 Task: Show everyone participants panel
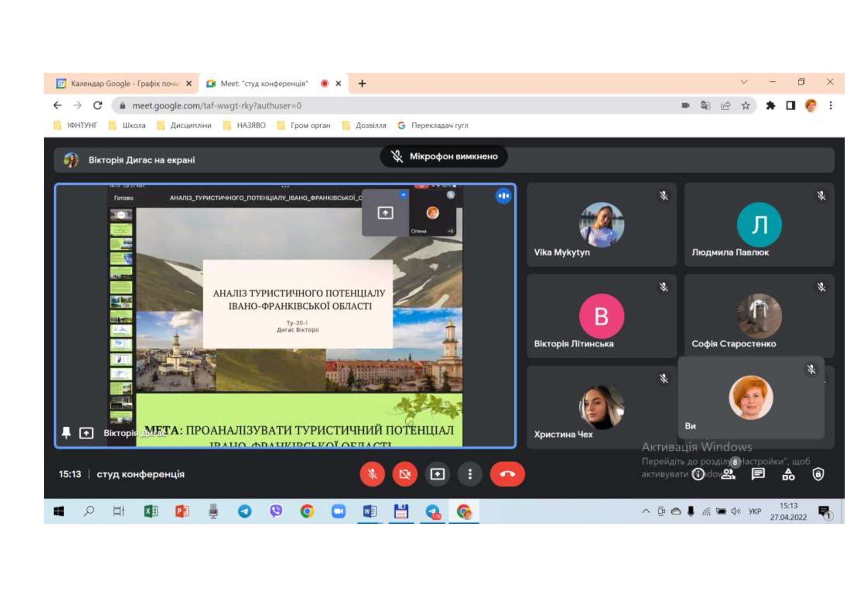pyautogui.click(x=728, y=474)
